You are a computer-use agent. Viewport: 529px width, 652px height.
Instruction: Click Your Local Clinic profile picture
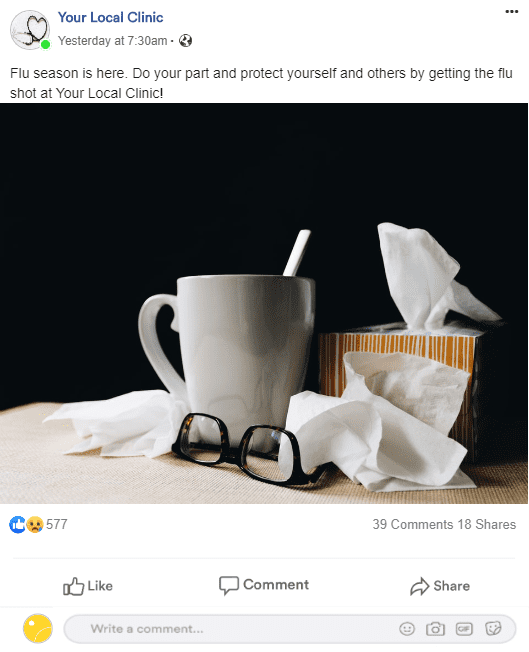(30, 30)
